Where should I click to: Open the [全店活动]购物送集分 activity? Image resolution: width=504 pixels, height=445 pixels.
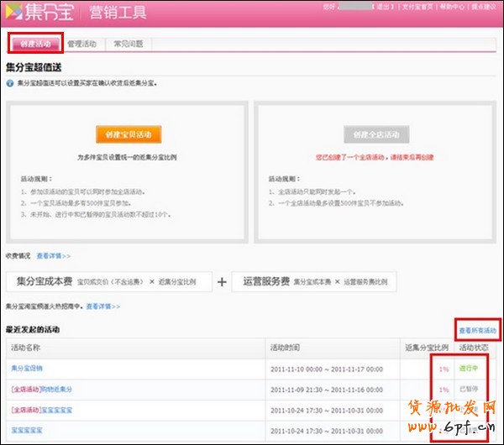coord(42,389)
